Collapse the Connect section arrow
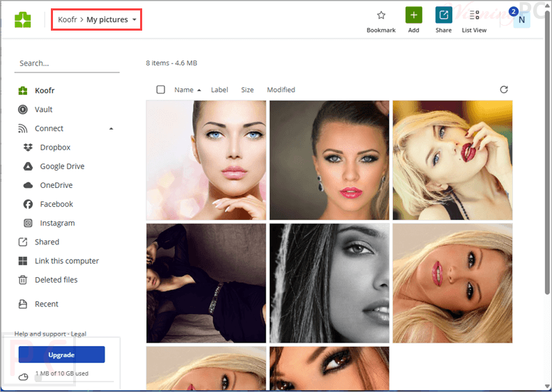The width and height of the screenshot is (552, 392). pyautogui.click(x=112, y=129)
